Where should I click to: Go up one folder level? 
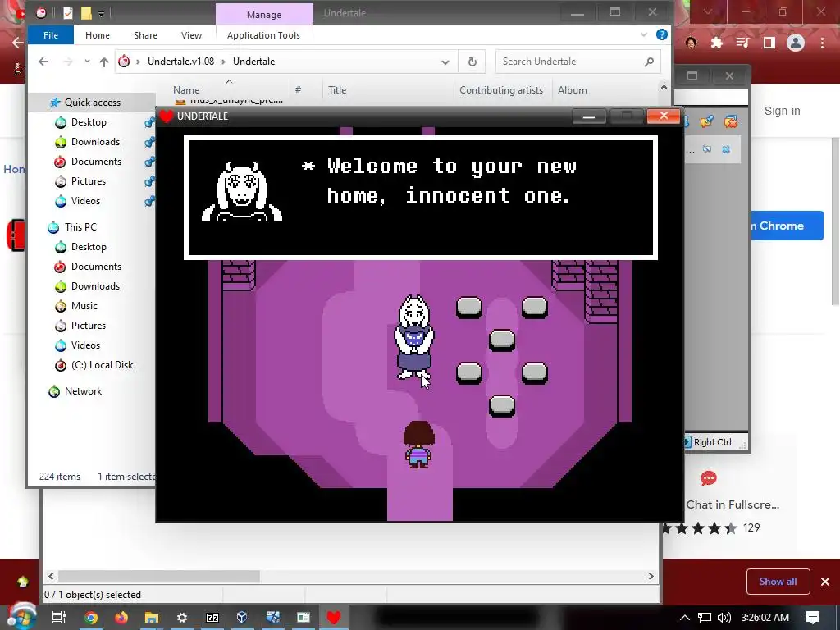coord(104,62)
